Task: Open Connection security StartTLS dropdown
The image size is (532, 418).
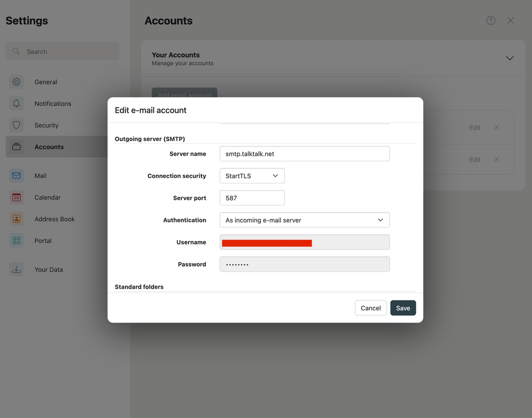Action: [x=252, y=176]
